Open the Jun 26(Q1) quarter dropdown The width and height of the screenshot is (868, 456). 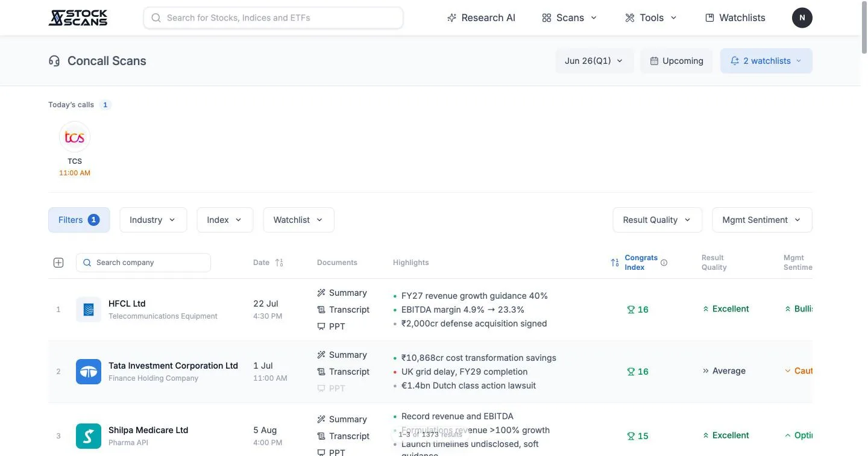594,61
